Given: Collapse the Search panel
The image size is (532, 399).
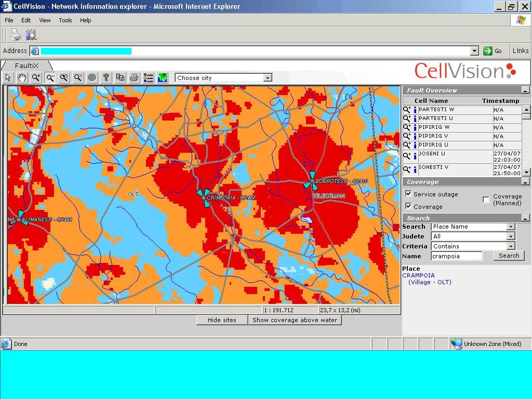Looking at the screenshot, I should [x=525, y=218].
